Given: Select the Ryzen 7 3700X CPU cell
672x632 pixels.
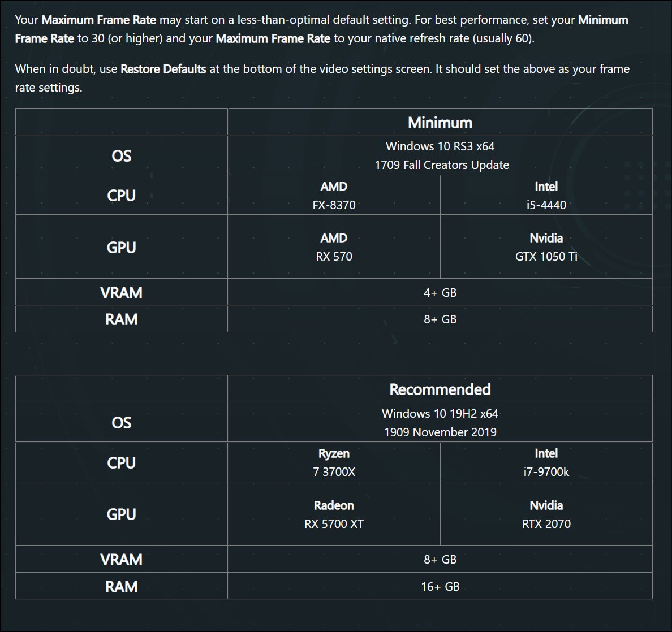Looking at the screenshot, I should click(x=334, y=462).
